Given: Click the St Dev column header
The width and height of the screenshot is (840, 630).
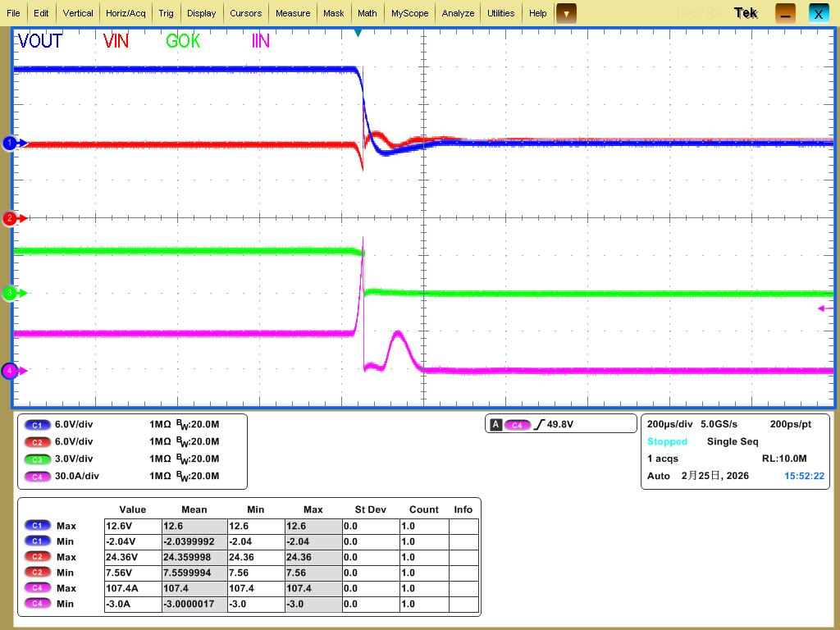Looking at the screenshot, I should (370, 509).
